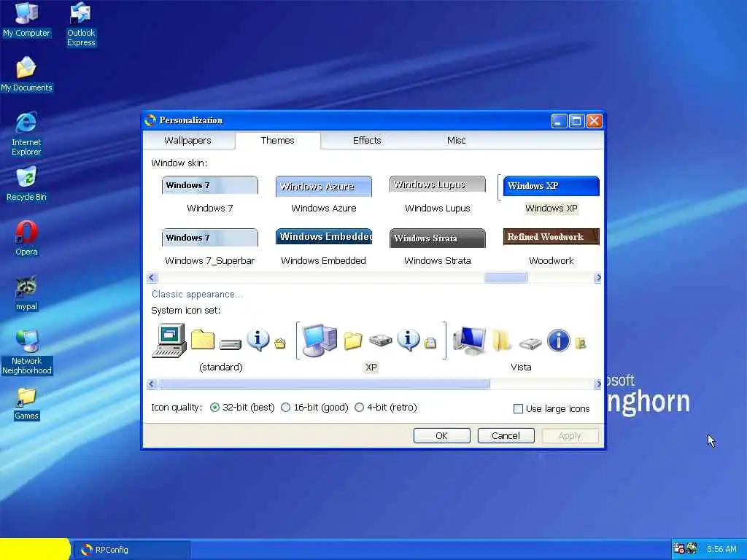
Task: Click window skin scrollbar right arrow
Action: (x=598, y=278)
